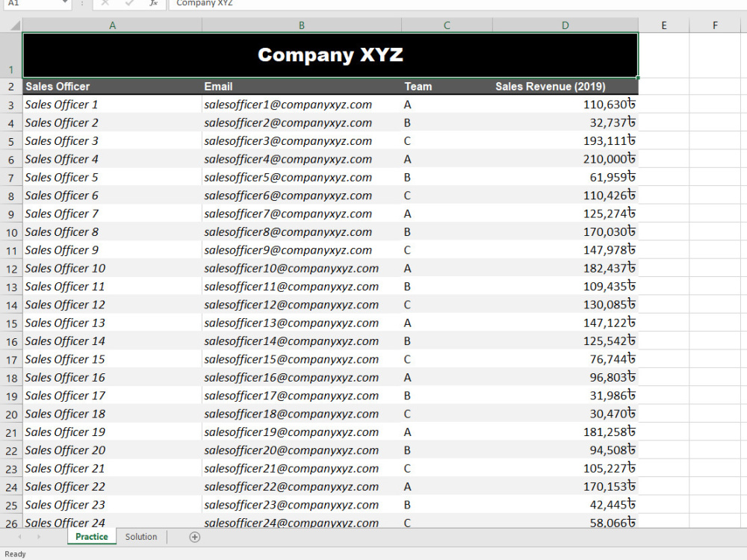Click the formula bar showing Company XYZ

[x=457, y=3]
